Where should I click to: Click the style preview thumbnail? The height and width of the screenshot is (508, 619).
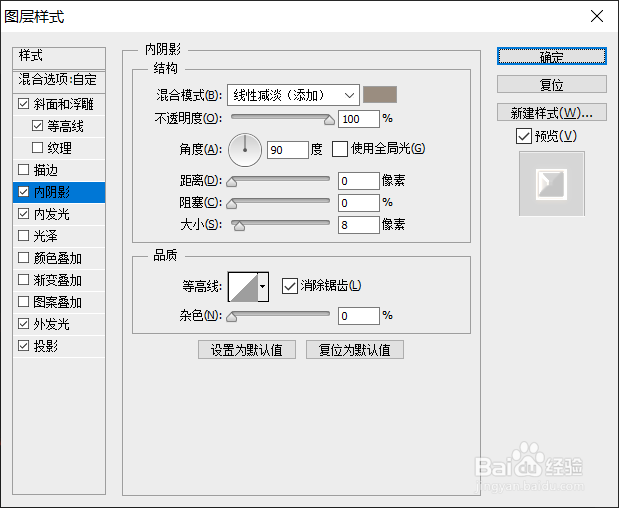(x=551, y=184)
